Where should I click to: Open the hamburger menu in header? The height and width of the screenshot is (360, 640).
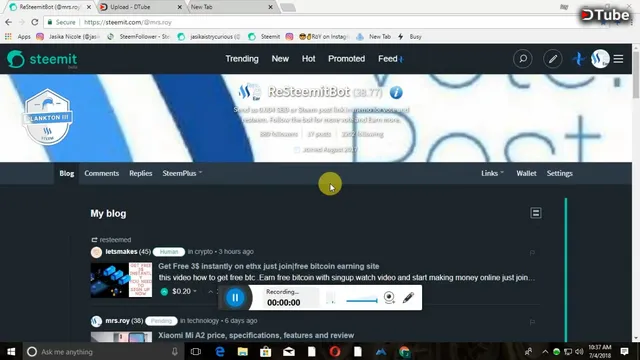click(x=618, y=59)
